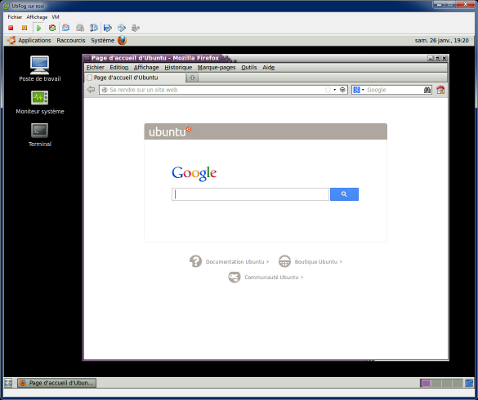Image resolution: width=478 pixels, height=400 pixels.
Task: Click search bar magnifier binoculars icon
Action: tap(427, 90)
